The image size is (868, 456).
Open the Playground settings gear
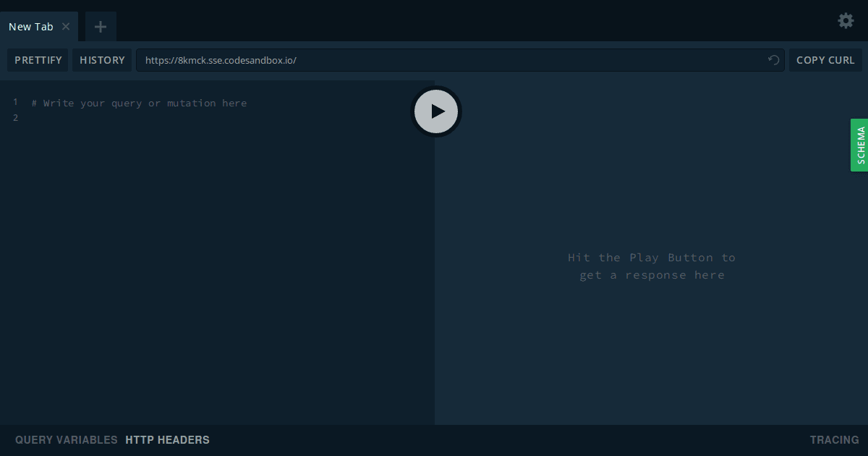point(845,21)
